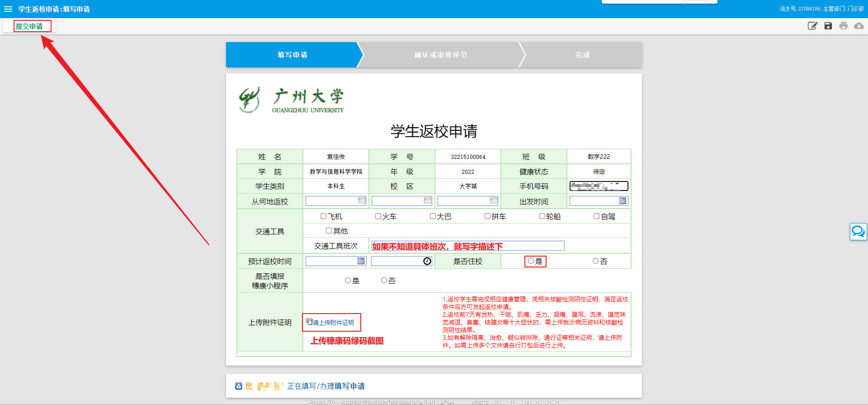Open the hamburger menu icon
Viewport: 868px width, 405px height.
(8, 9)
